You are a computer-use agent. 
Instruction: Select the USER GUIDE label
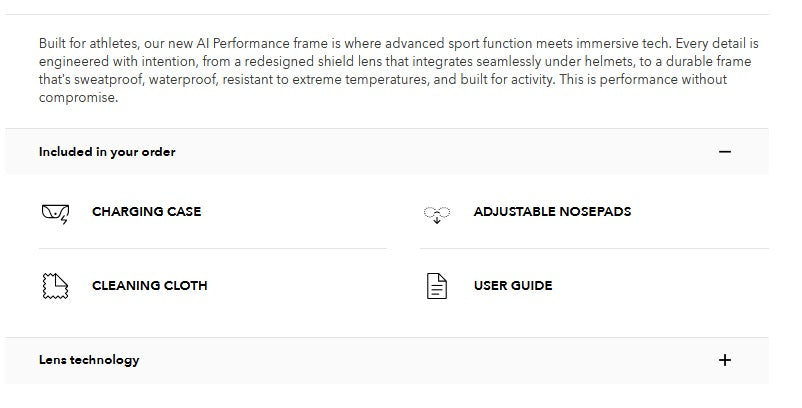pos(512,286)
